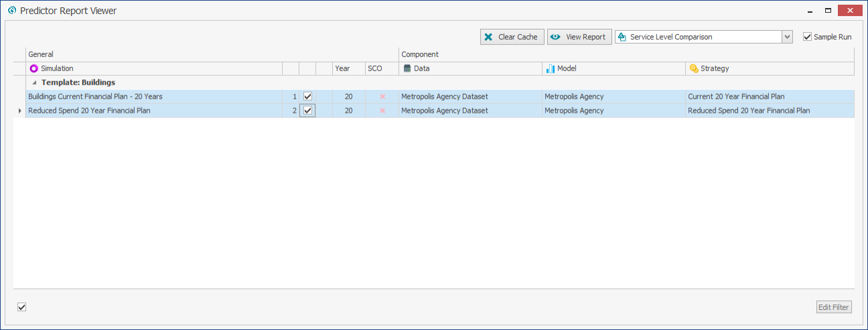Click the report type icon in combo box

[x=622, y=37]
